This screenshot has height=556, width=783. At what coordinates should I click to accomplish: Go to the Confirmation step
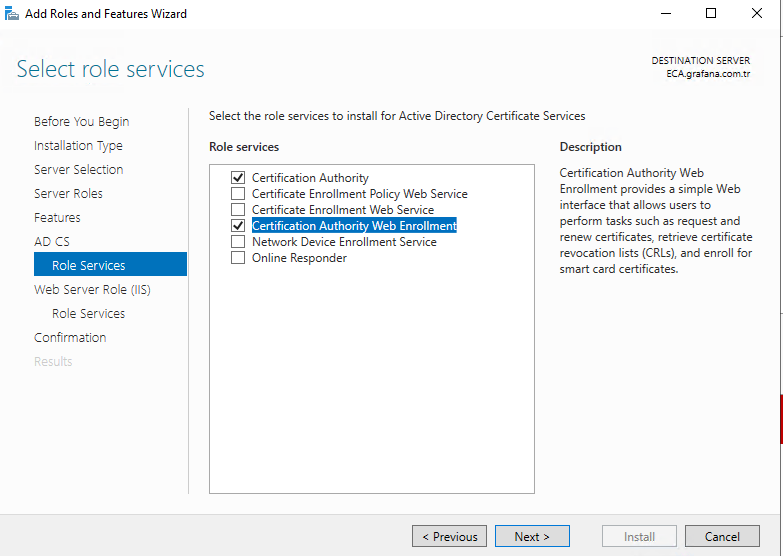70,337
